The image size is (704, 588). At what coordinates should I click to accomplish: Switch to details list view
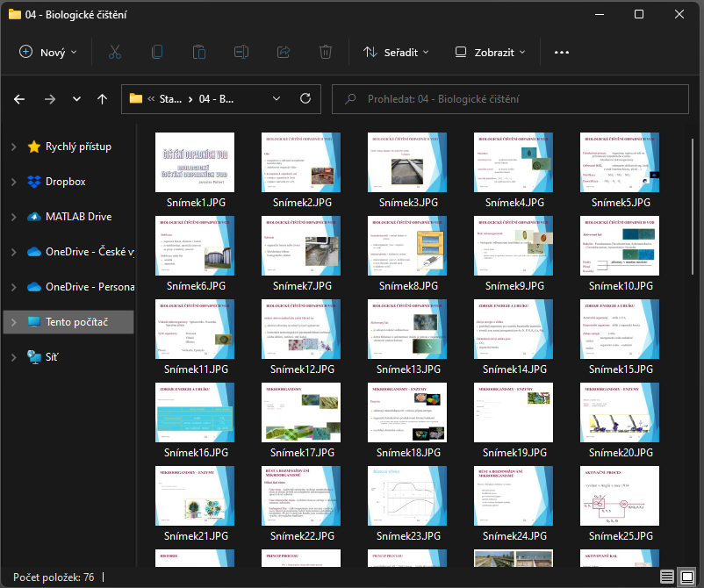(x=667, y=577)
